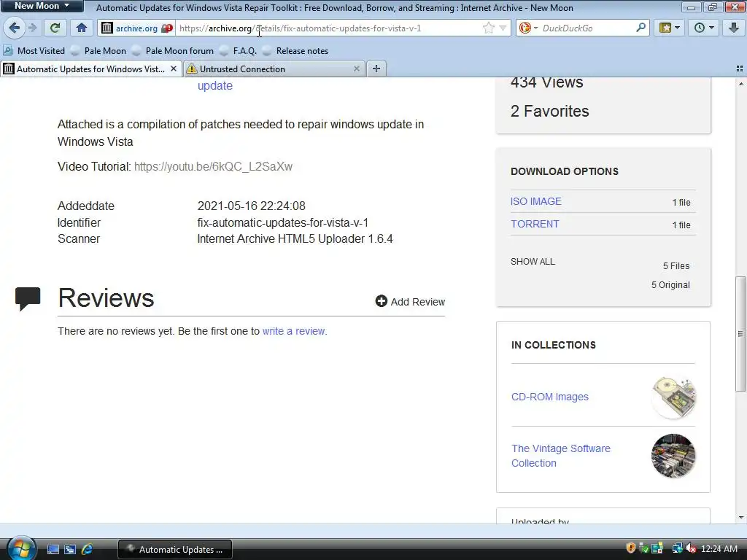
Task: Close the Untrusted Connection tab
Action: [x=356, y=69]
